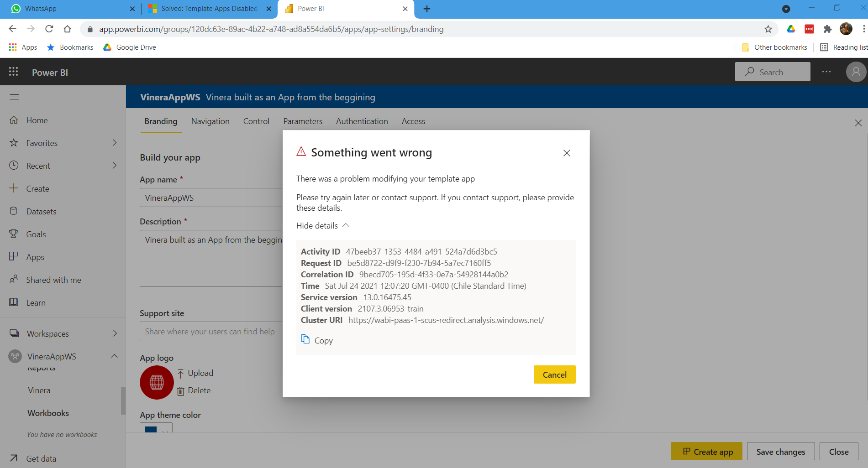Expand the Workspaces flyout

tap(115, 333)
